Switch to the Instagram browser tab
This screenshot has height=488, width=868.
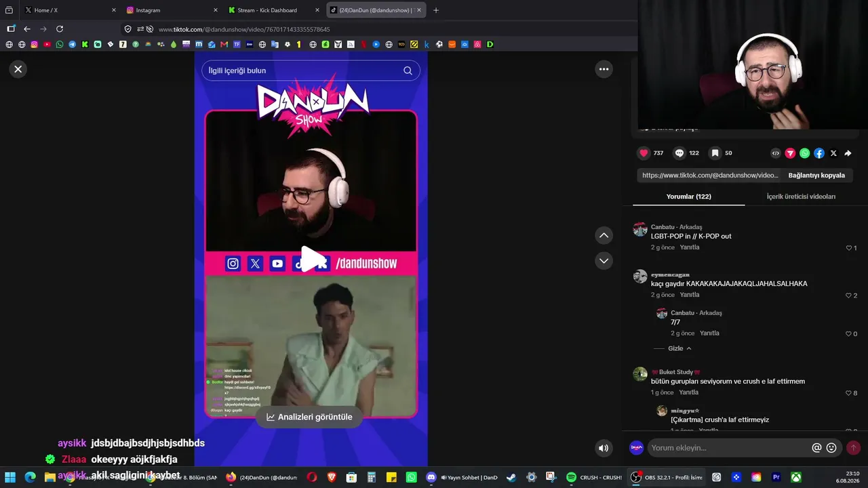[172, 10]
